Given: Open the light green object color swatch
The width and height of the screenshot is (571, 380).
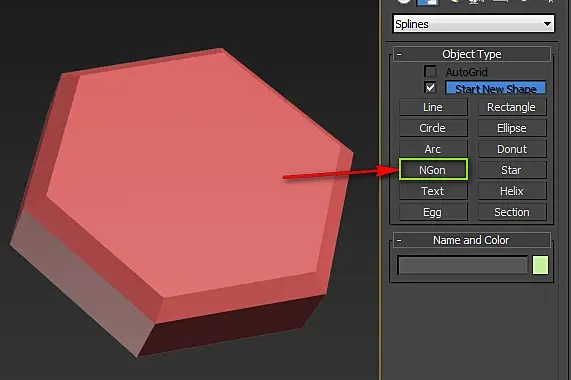Looking at the screenshot, I should [x=540, y=265].
